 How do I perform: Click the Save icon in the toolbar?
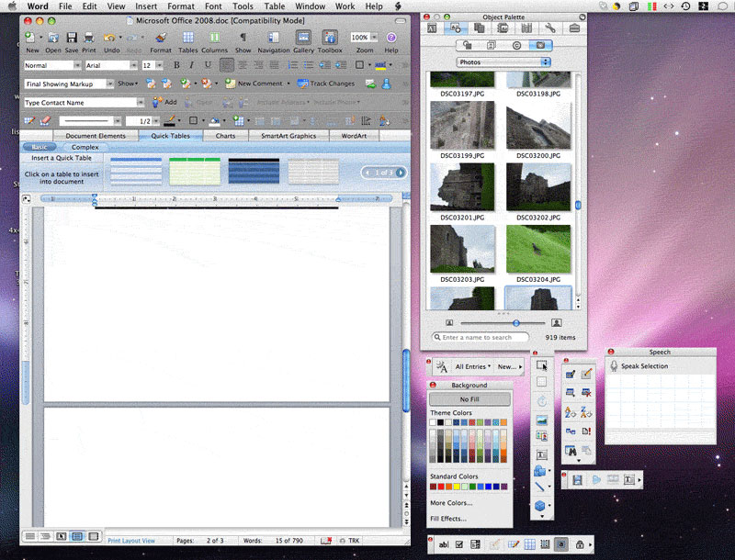[72, 38]
